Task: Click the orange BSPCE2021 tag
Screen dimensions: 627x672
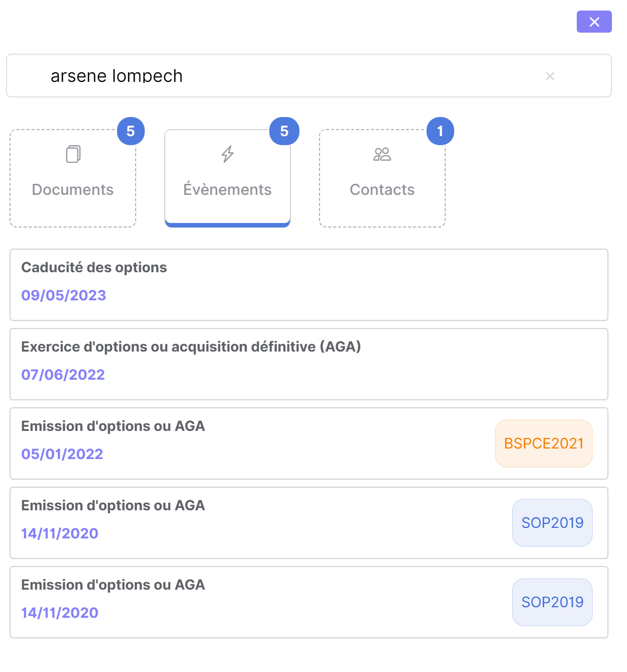Action: pyautogui.click(x=544, y=443)
